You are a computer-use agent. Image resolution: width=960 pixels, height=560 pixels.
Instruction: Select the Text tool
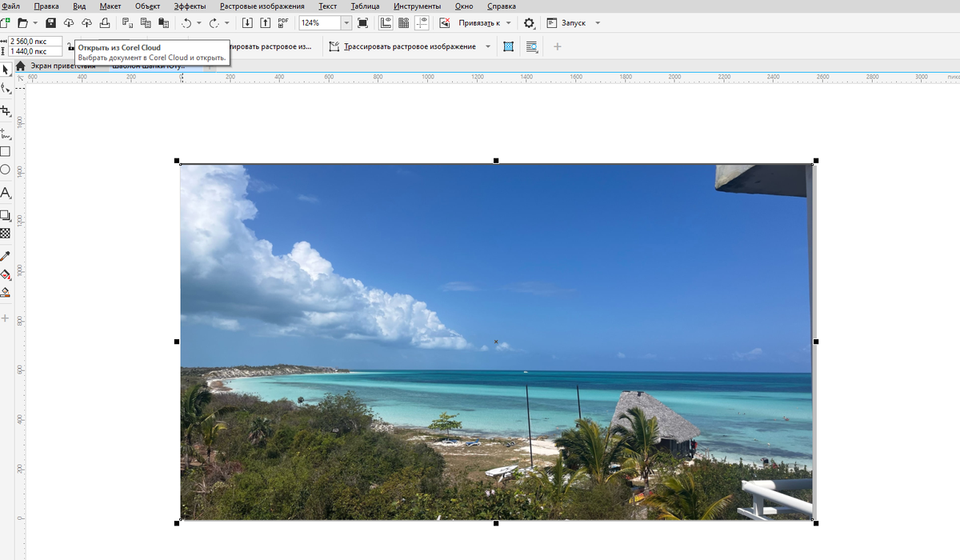[5, 193]
